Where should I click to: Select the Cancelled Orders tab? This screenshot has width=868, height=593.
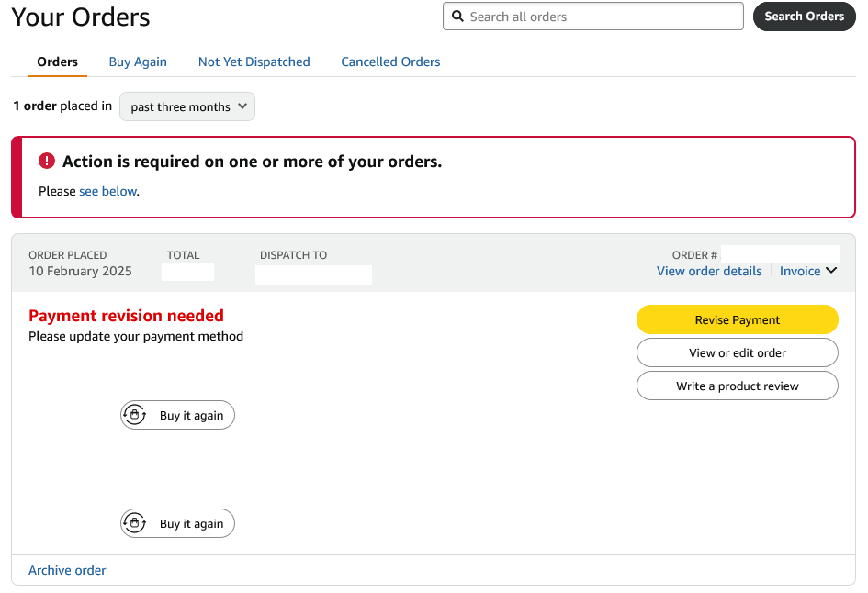coord(390,62)
